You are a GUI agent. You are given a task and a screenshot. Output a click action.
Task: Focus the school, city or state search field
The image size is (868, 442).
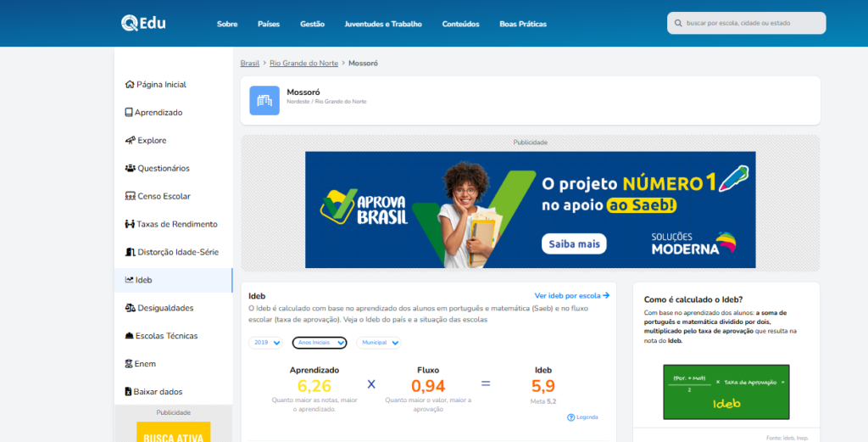[750, 23]
